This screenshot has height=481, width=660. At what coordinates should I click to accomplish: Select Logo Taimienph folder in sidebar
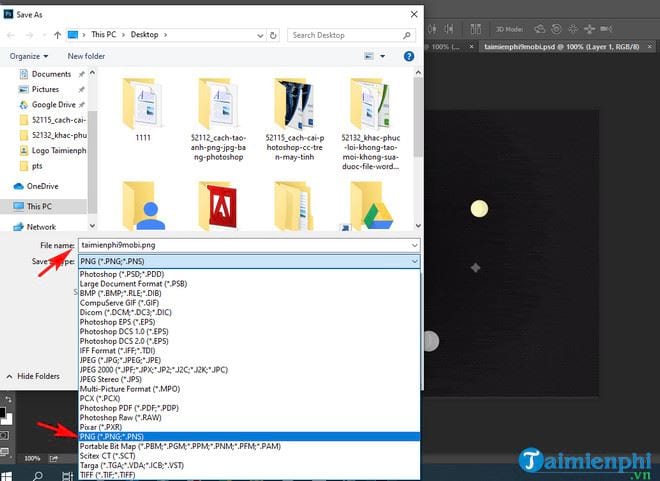53,151
